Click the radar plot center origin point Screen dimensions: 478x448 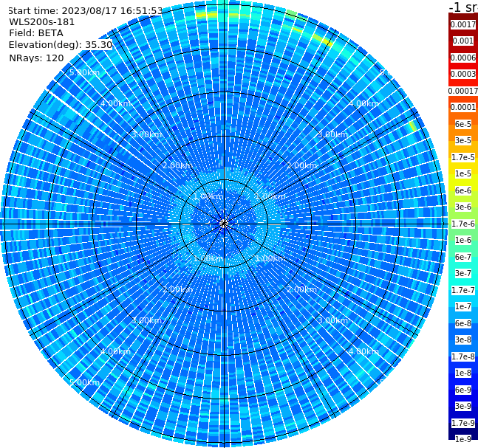coord(224,224)
